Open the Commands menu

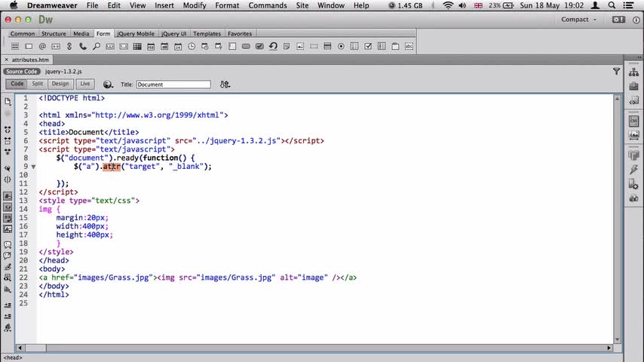click(268, 5)
